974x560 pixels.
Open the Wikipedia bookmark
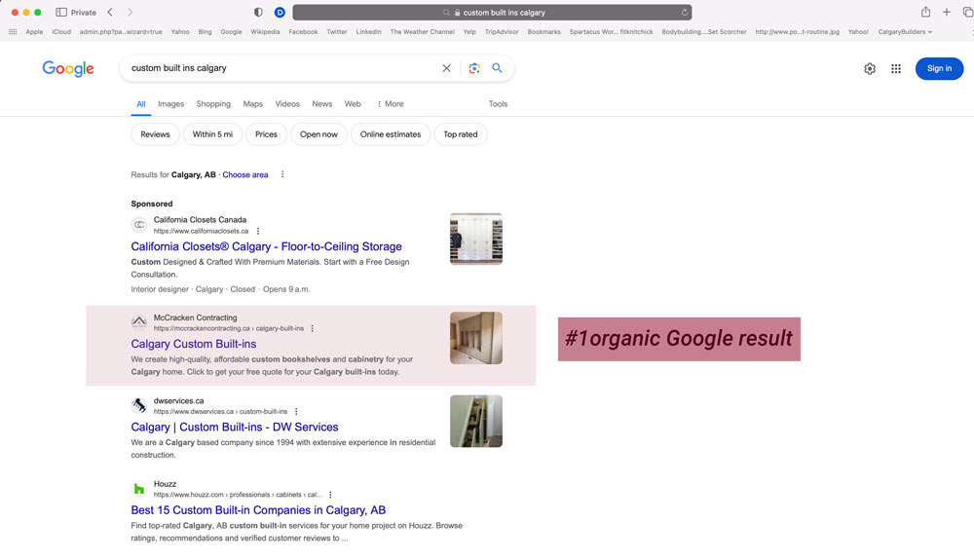tap(265, 32)
